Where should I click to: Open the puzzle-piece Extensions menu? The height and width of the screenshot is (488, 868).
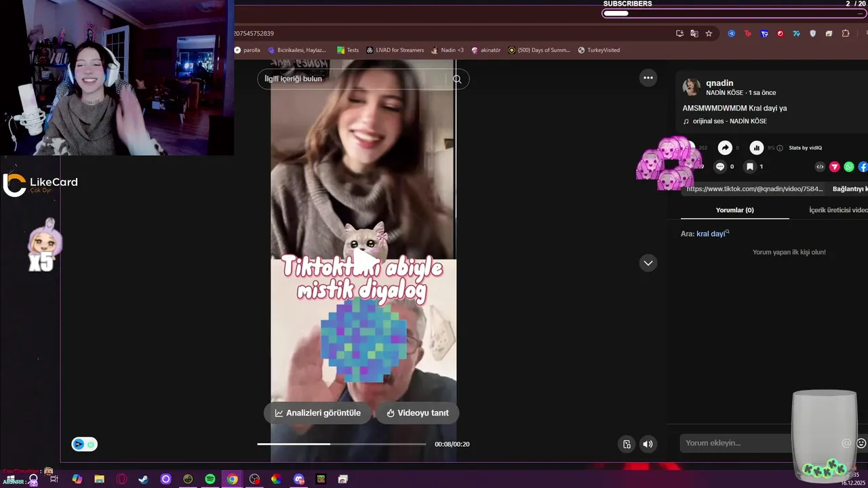[x=846, y=33]
